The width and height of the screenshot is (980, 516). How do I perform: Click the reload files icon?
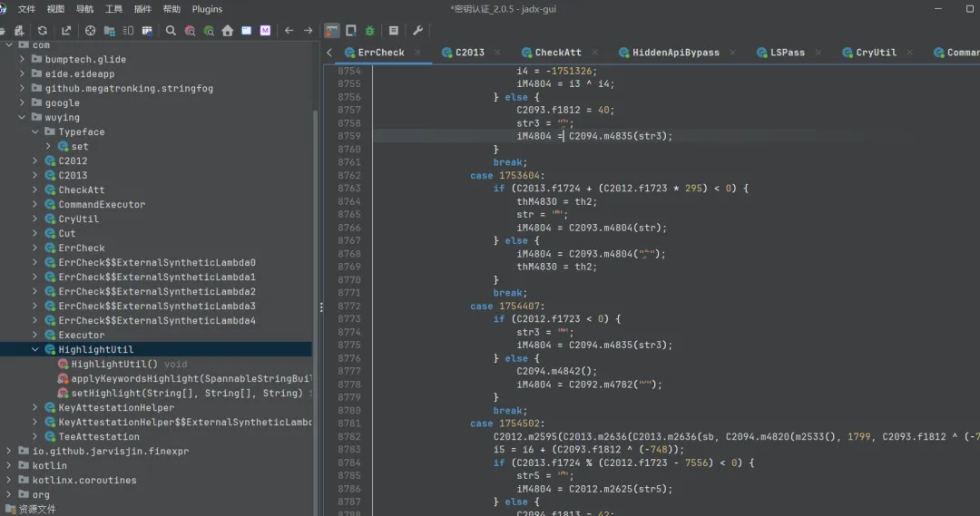[43, 31]
